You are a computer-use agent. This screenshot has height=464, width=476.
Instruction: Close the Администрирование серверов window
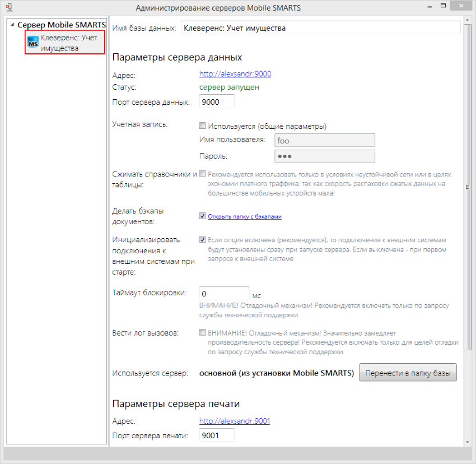(x=461, y=6)
